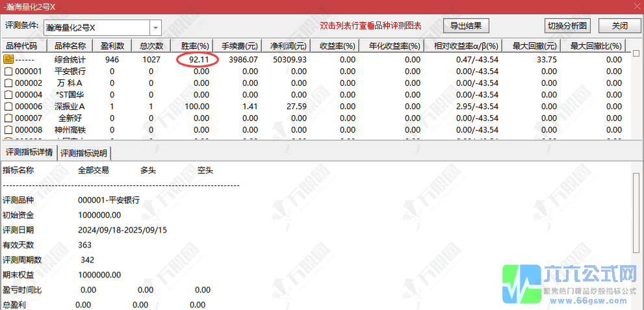Image resolution: width=644 pixels, height=310 pixels.
Task: Sort by the 总次数 column header
Action: click(151, 45)
